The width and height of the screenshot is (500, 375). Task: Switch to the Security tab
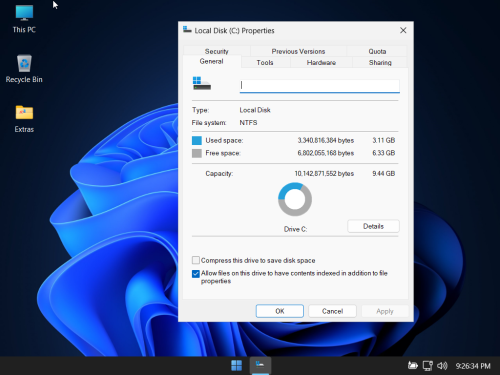(217, 51)
